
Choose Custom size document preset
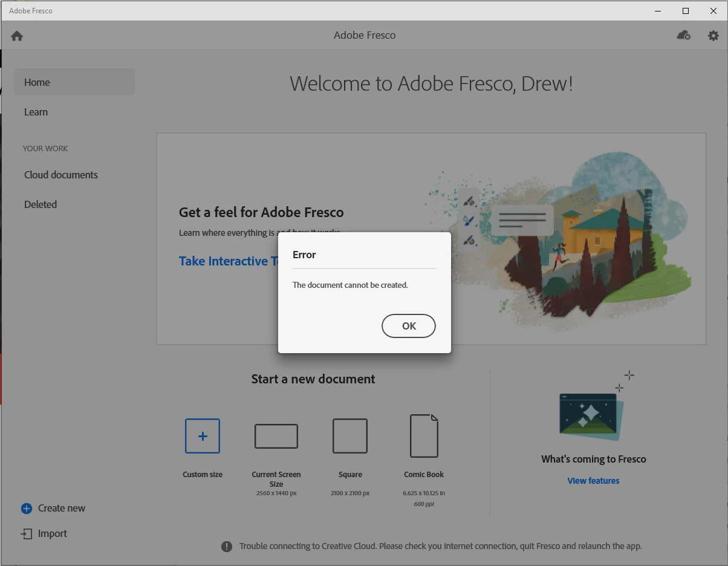[203, 436]
